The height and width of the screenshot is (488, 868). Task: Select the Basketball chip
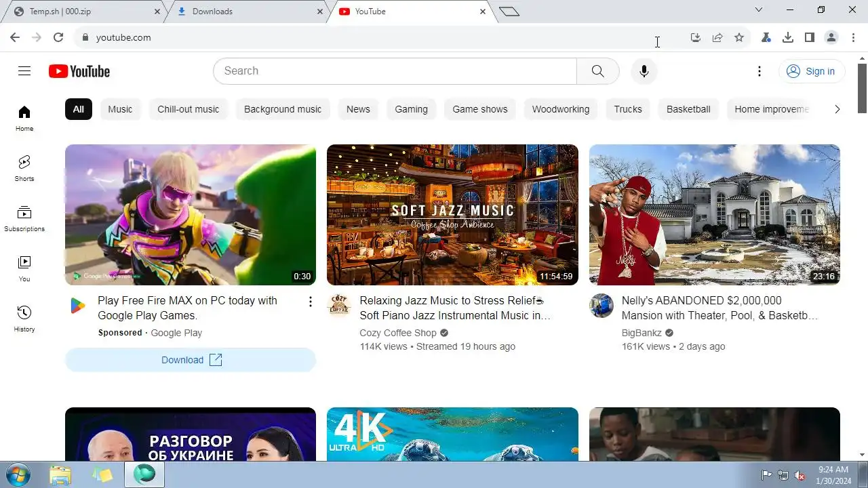coord(688,109)
